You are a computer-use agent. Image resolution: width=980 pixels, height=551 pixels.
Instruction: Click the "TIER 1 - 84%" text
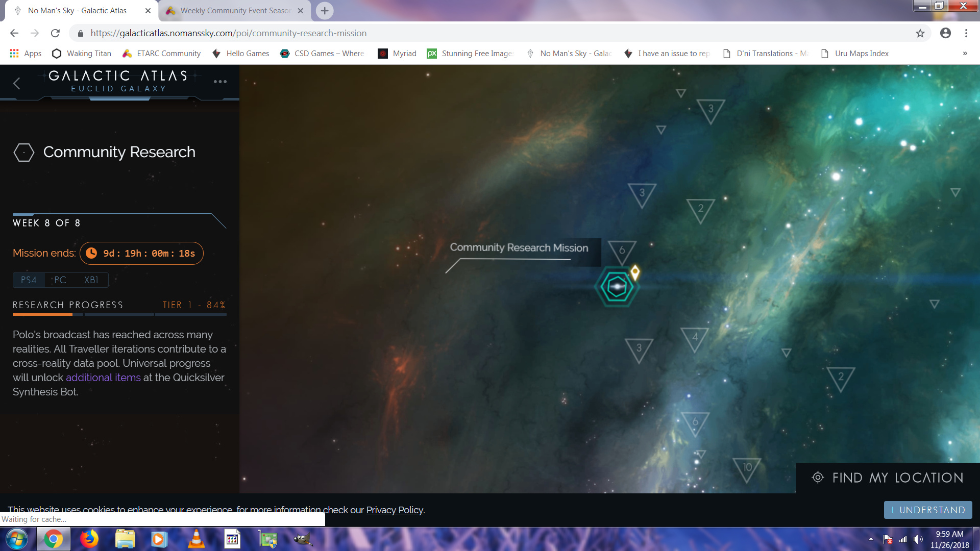[194, 305]
